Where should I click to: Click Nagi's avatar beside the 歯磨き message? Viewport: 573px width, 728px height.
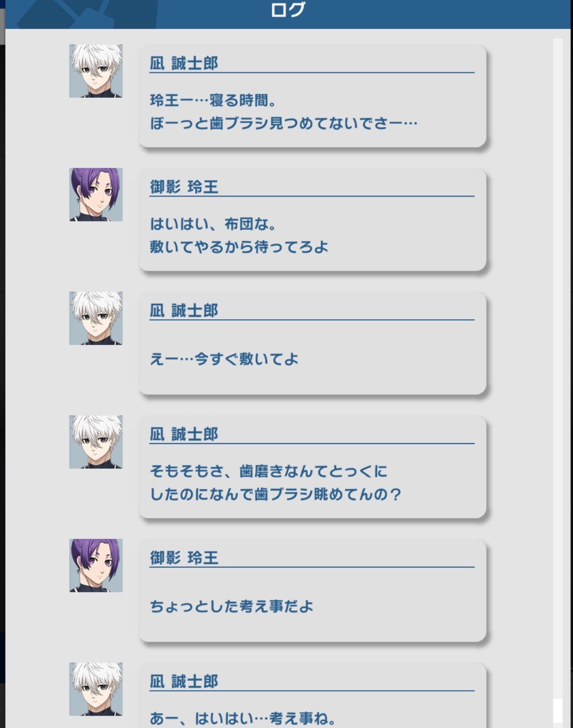click(x=96, y=442)
